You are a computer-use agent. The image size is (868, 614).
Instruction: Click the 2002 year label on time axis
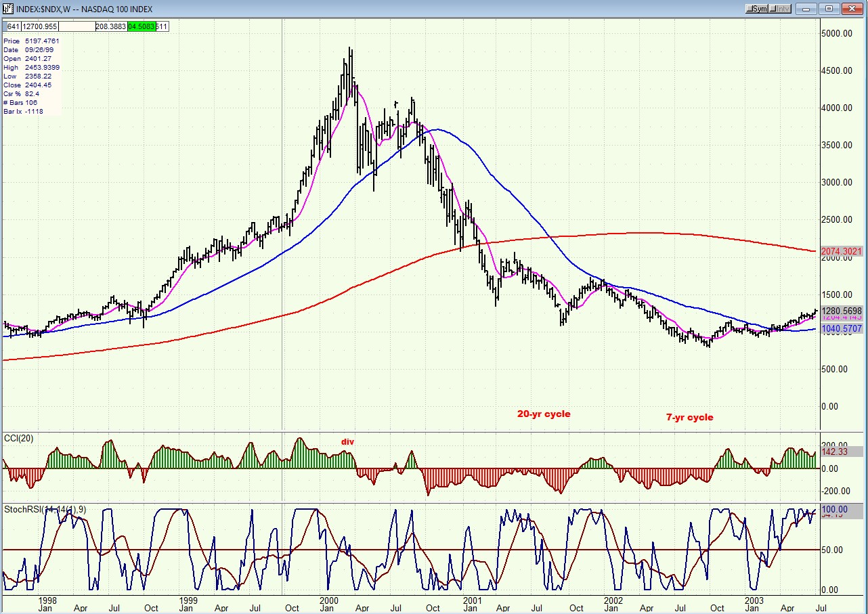point(613,600)
